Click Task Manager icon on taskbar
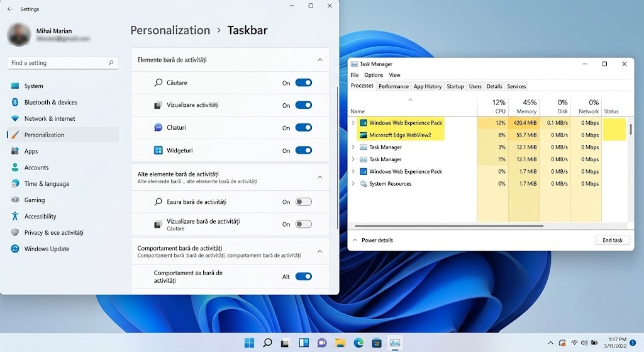Image resolution: width=644 pixels, height=352 pixels. (395, 343)
